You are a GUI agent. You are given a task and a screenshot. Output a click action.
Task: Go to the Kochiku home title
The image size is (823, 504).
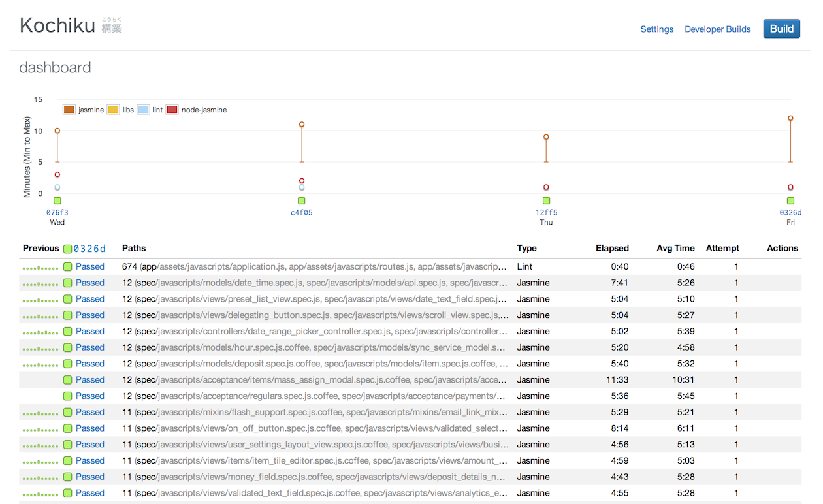tap(57, 25)
